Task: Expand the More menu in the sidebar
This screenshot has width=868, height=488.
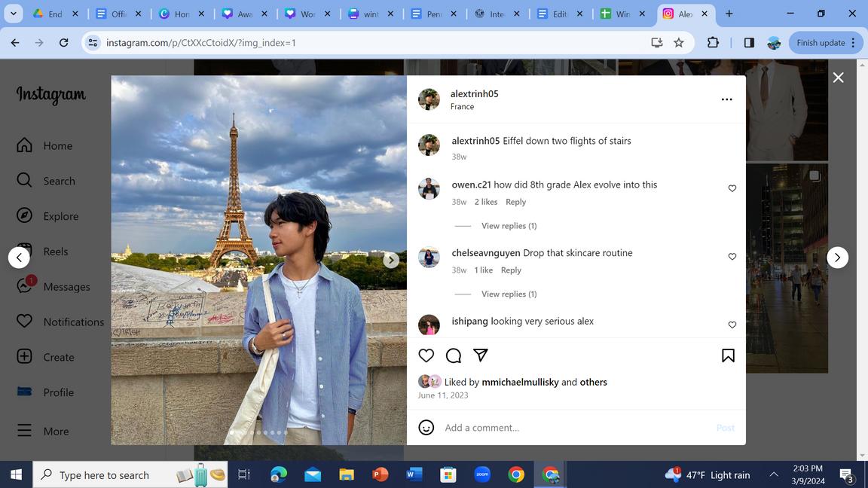Action: (x=43, y=431)
